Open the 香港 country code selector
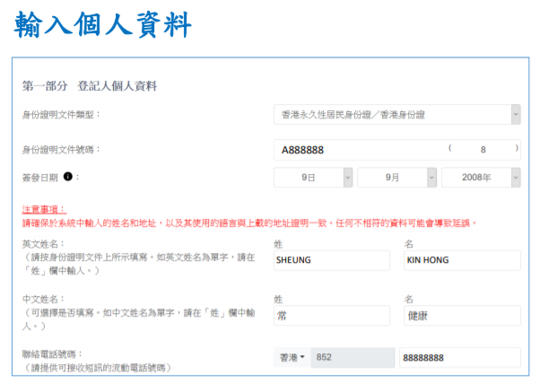 [x=291, y=358]
